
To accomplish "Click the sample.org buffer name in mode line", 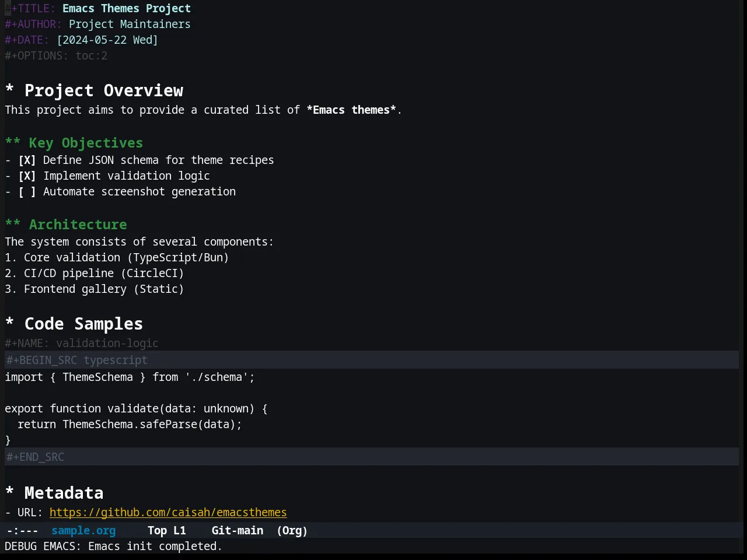I will 83,530.
